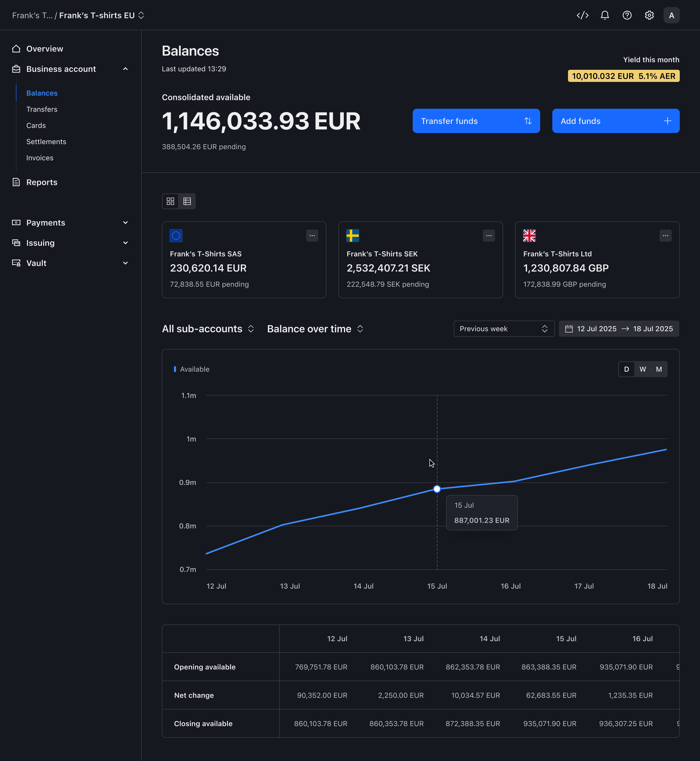Toggle the Available series legend
The height and width of the screenshot is (761, 700).
tap(191, 369)
